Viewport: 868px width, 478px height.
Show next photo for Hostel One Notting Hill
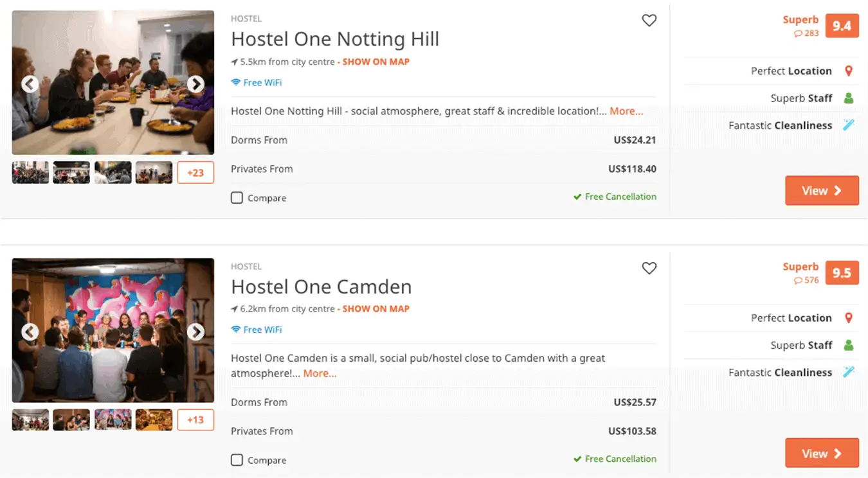coord(195,84)
